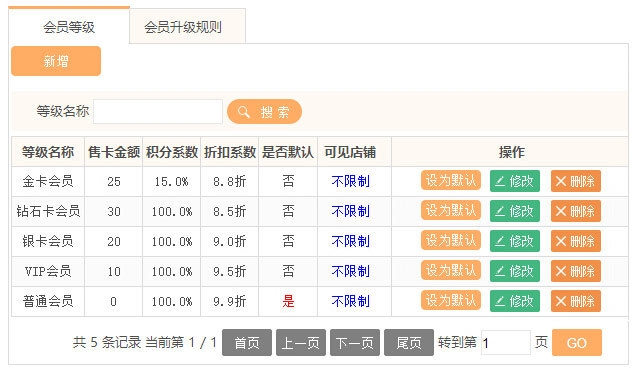Open 不限制 link for VIP会员
This screenshot has height=380, width=637.
pos(351,271)
